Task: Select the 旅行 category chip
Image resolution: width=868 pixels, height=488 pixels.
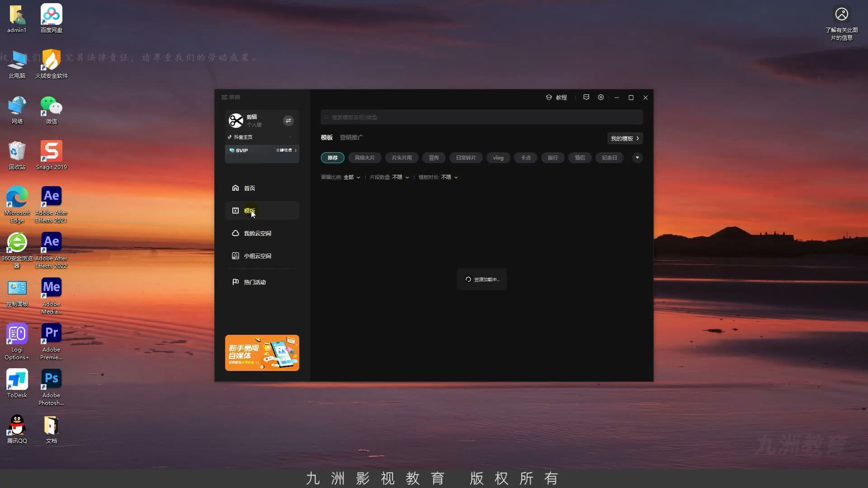Action: pos(553,158)
